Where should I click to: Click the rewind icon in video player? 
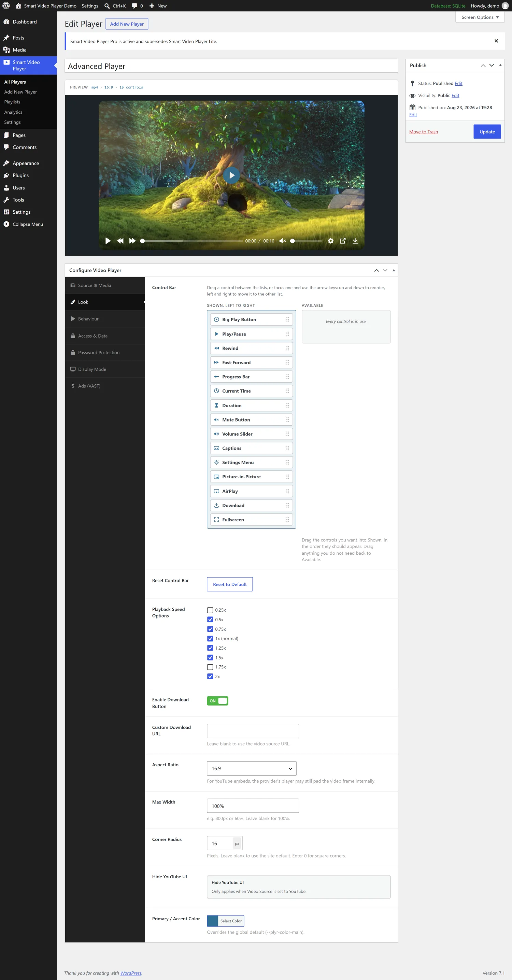tap(120, 241)
